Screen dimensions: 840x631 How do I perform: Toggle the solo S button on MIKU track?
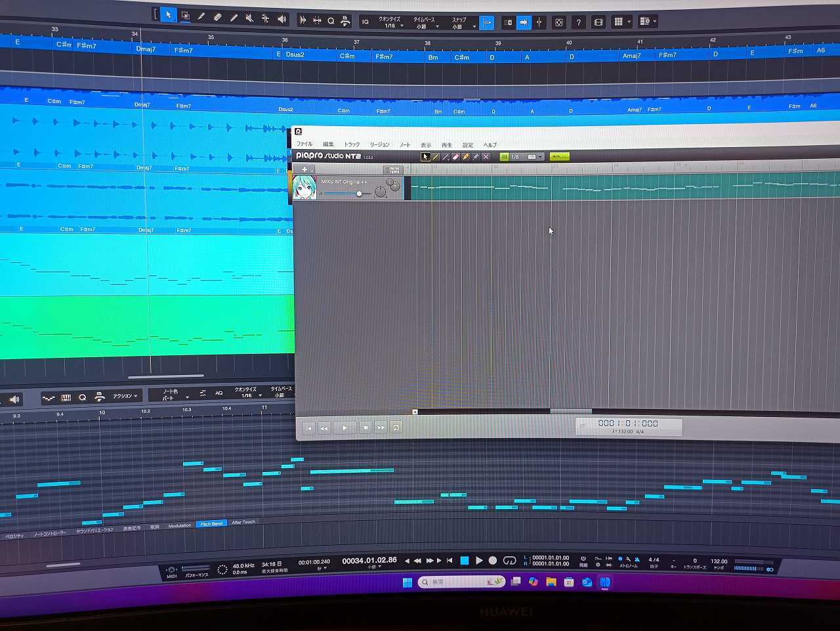(x=388, y=183)
